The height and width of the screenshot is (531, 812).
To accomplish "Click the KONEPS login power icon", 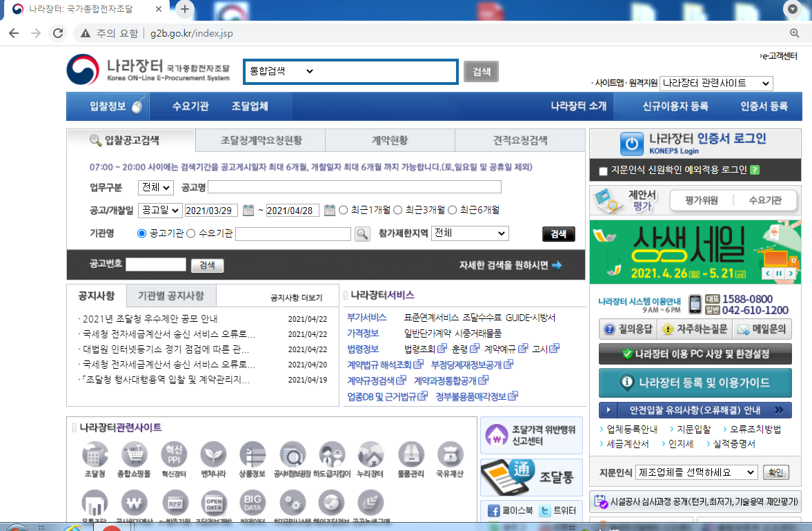I will (x=632, y=143).
